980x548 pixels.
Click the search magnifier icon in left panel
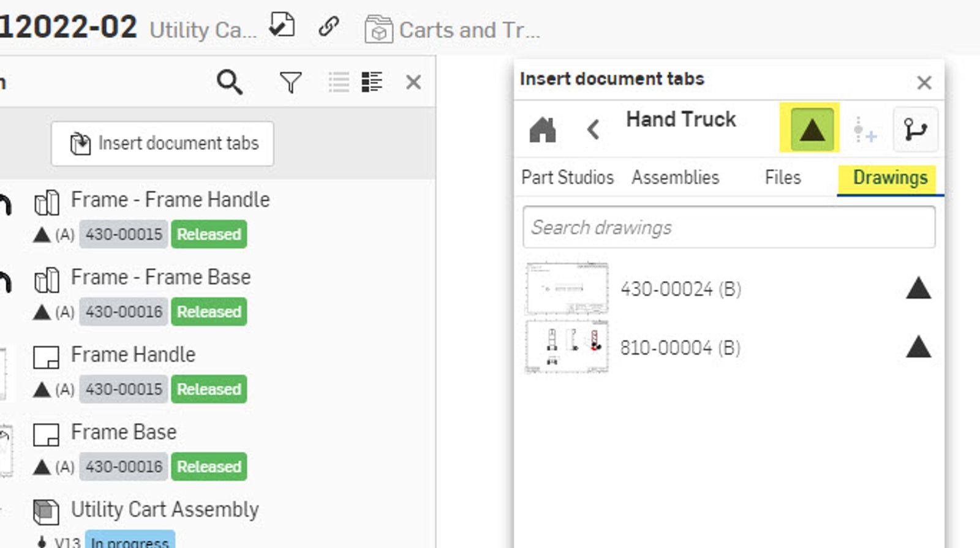click(230, 81)
